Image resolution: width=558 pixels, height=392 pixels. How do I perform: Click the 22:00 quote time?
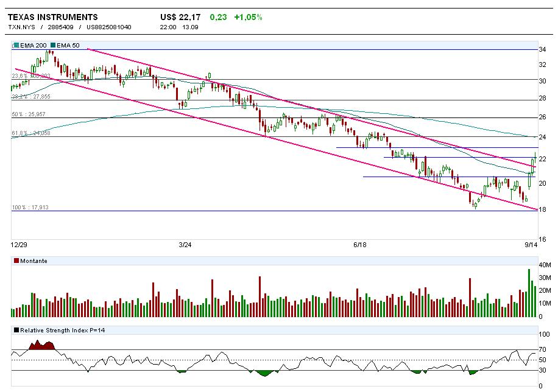[x=168, y=27]
